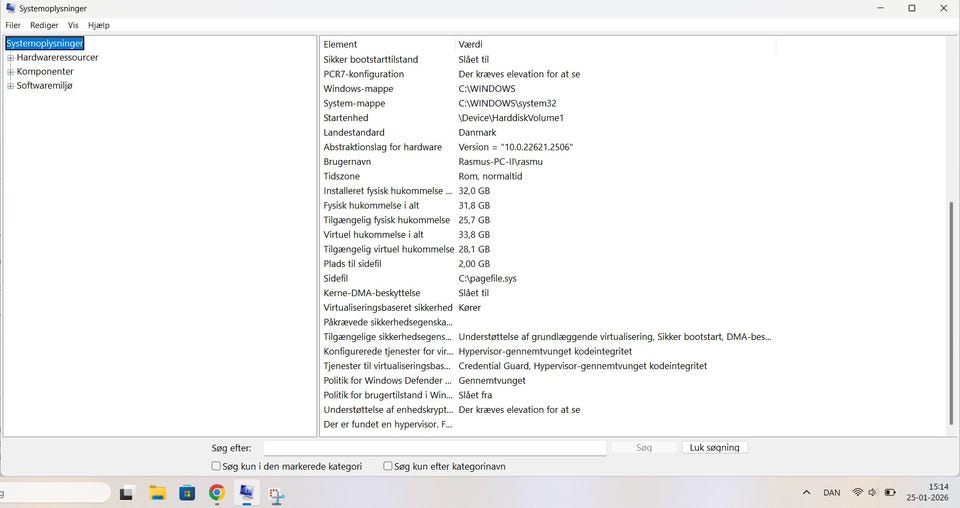Open the Snipping Tool taskbar icon
The image size is (960, 508).
(x=277, y=494)
